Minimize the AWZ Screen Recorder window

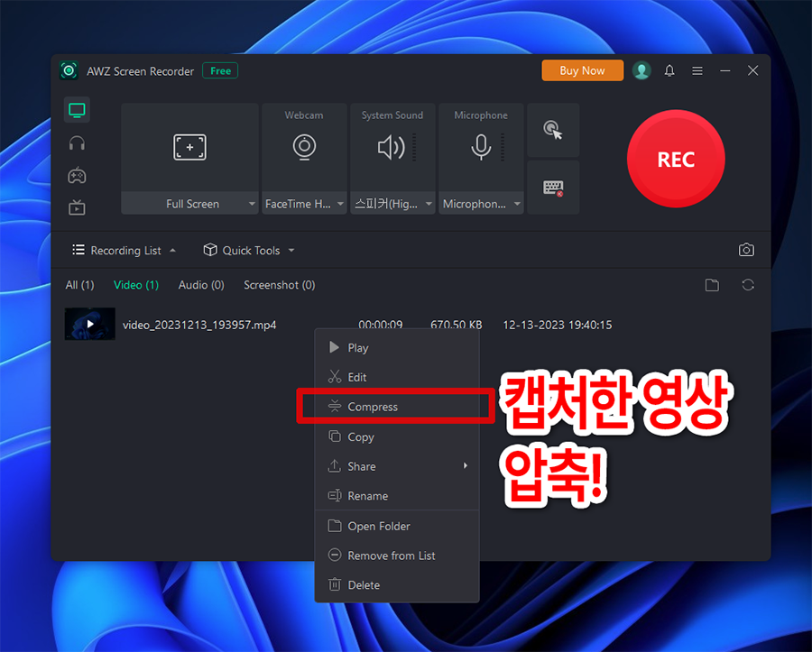point(725,70)
